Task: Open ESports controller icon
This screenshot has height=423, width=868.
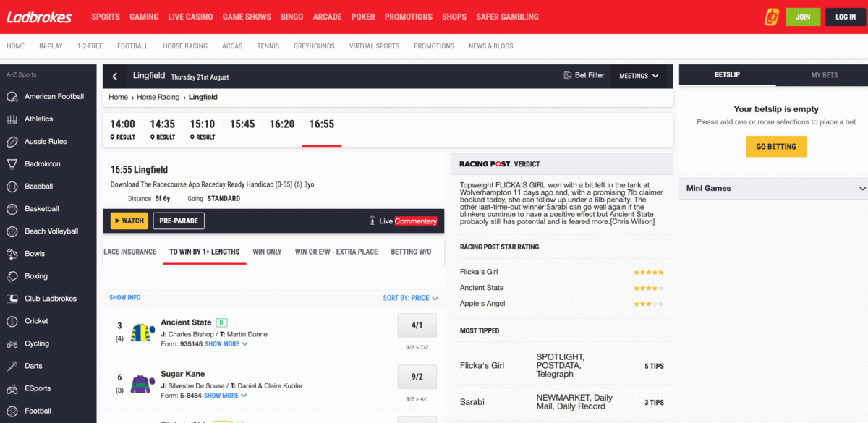Action: click(x=12, y=388)
